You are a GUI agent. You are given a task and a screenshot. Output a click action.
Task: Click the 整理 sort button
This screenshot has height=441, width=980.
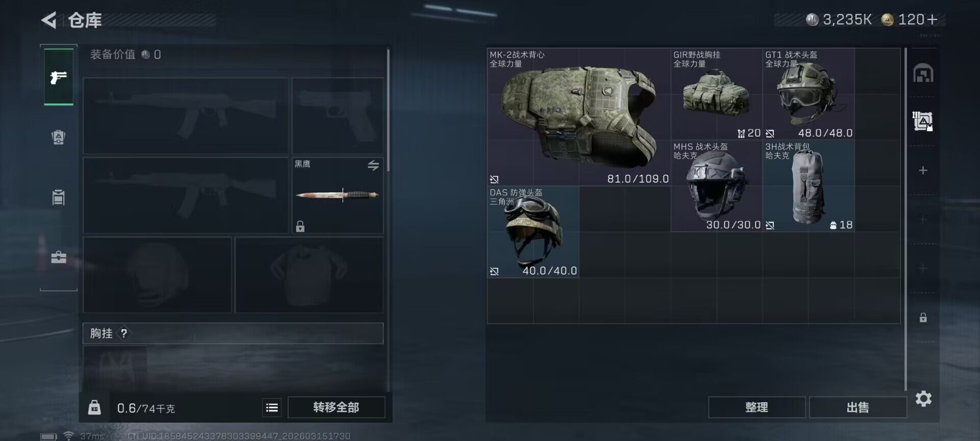coord(756,407)
